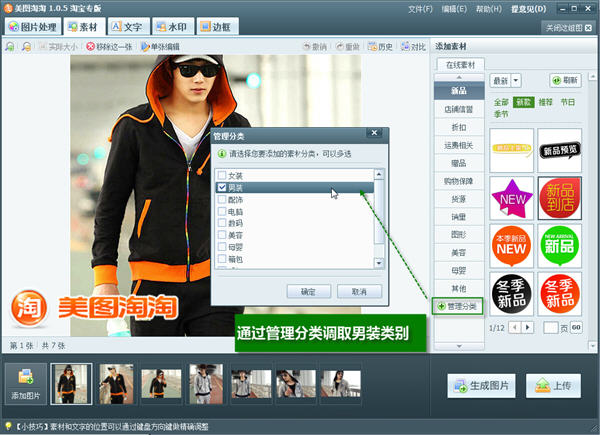Click the material panel scrollbar down arrow

592,346
